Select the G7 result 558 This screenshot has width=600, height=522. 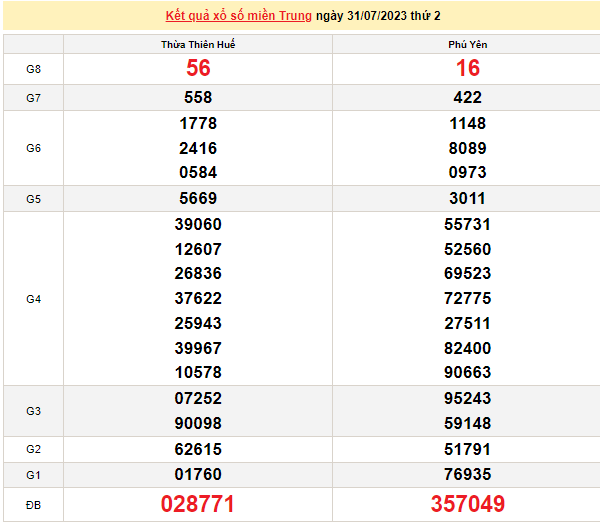coord(198,98)
